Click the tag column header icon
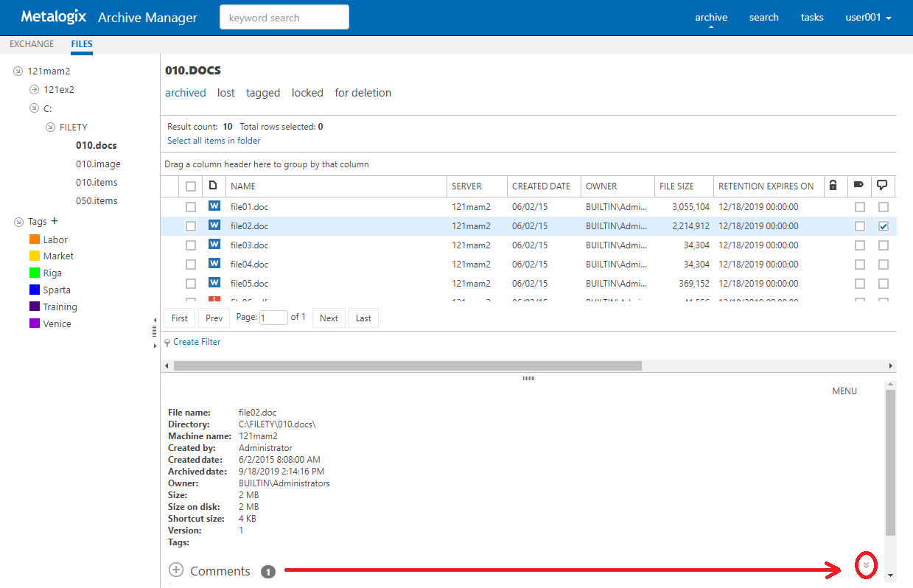913x588 pixels. point(858,186)
